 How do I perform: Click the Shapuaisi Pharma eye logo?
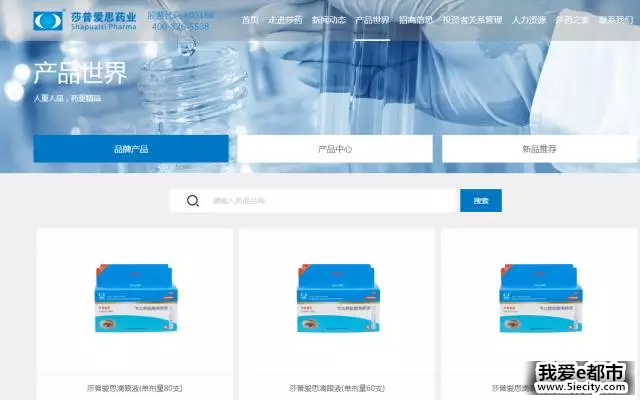48,21
